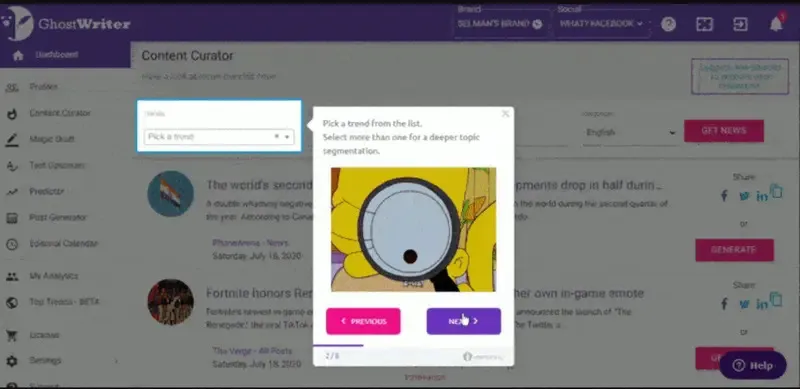This screenshot has width=800, height=389.
Task: Copy the Fortnite article link
Action: pos(777,301)
